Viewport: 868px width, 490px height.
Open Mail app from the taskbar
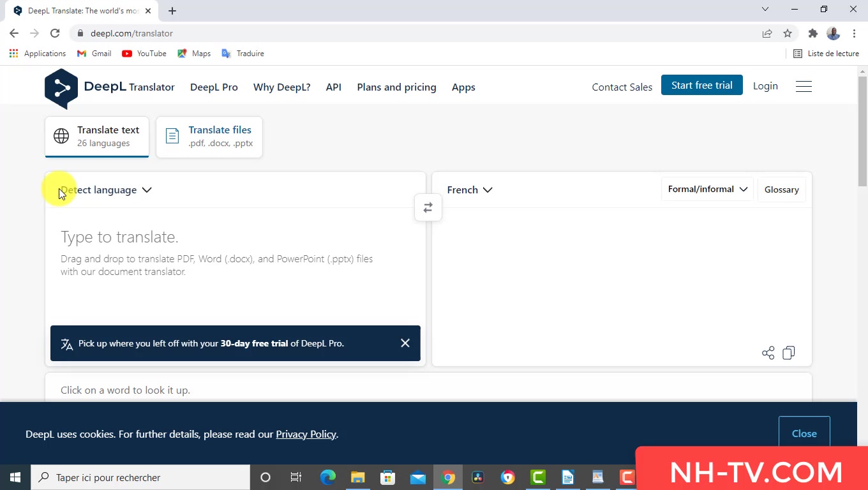click(418, 477)
